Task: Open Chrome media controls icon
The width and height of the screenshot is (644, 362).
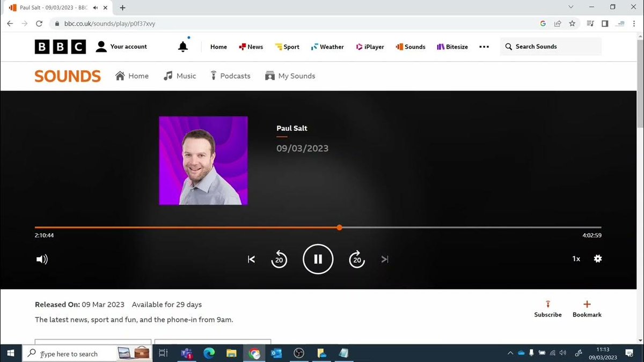Action: click(590, 24)
